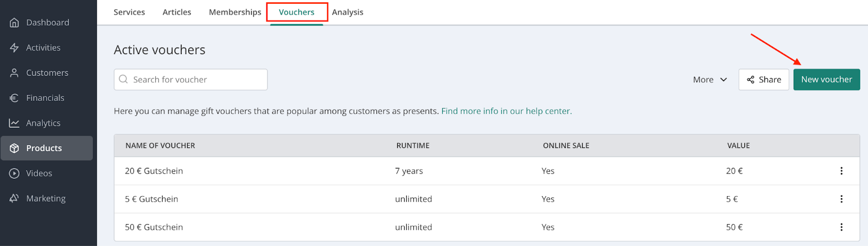The image size is (868, 246).
Task: Switch to the Analysis tab
Action: (x=347, y=12)
